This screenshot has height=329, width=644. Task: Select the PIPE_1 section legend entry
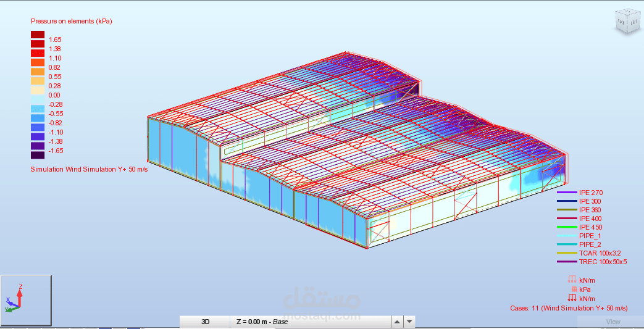(579, 236)
